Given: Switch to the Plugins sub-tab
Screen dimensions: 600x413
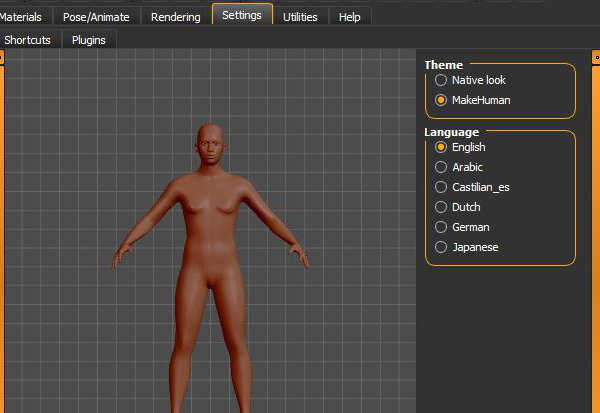Looking at the screenshot, I should (x=89, y=40).
